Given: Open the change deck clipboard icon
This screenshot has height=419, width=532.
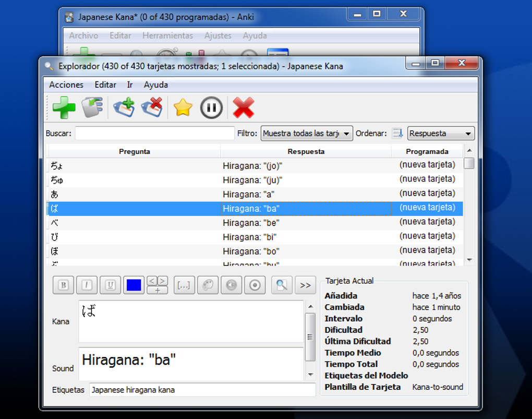Looking at the screenshot, I should coord(93,107).
